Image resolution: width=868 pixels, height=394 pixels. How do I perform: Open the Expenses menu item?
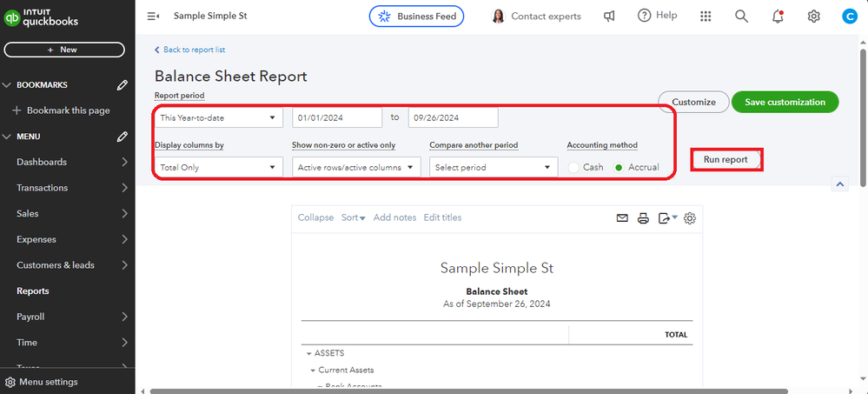click(x=36, y=239)
